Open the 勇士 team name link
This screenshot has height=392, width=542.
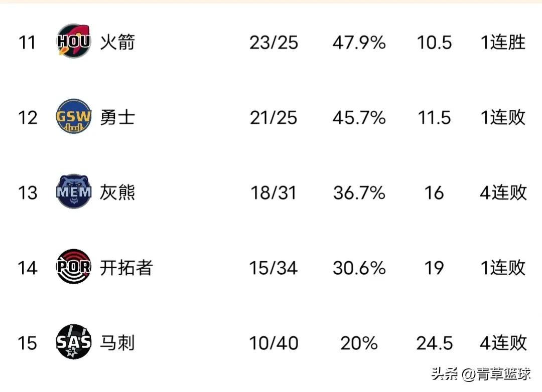click(117, 117)
